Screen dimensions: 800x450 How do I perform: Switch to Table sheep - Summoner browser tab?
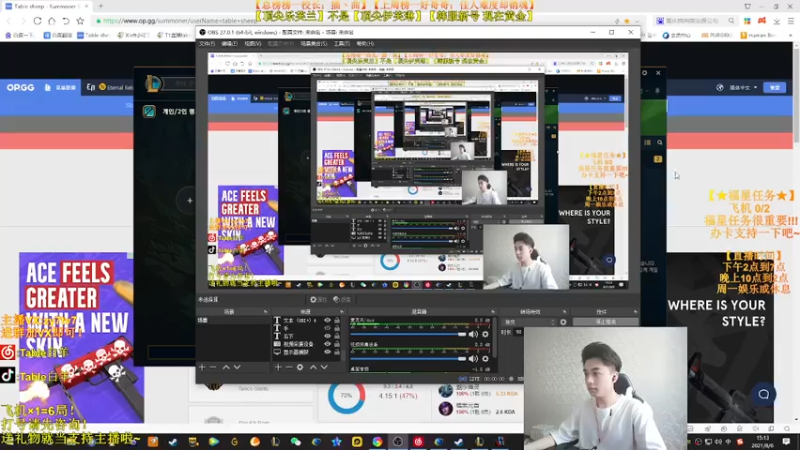pyautogui.click(x=46, y=6)
